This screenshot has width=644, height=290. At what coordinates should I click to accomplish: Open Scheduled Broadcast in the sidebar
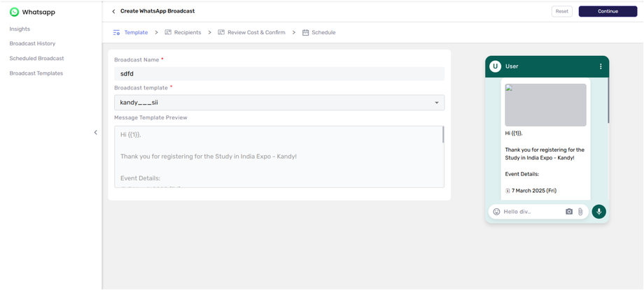[36, 58]
